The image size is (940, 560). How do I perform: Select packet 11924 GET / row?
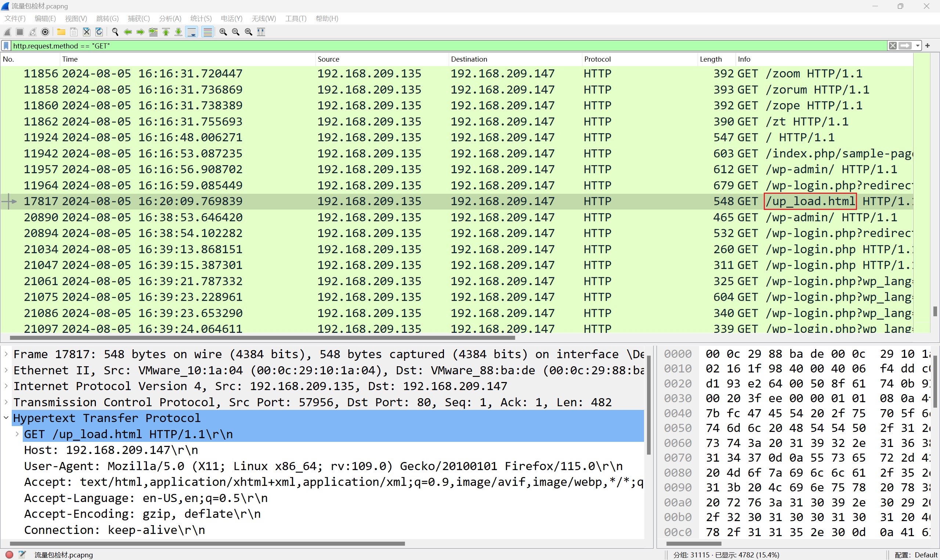pos(457,137)
